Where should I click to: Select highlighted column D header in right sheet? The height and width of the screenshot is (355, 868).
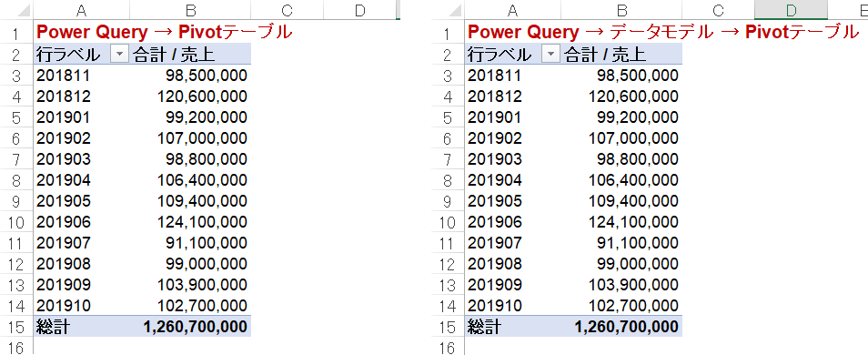[791, 11]
